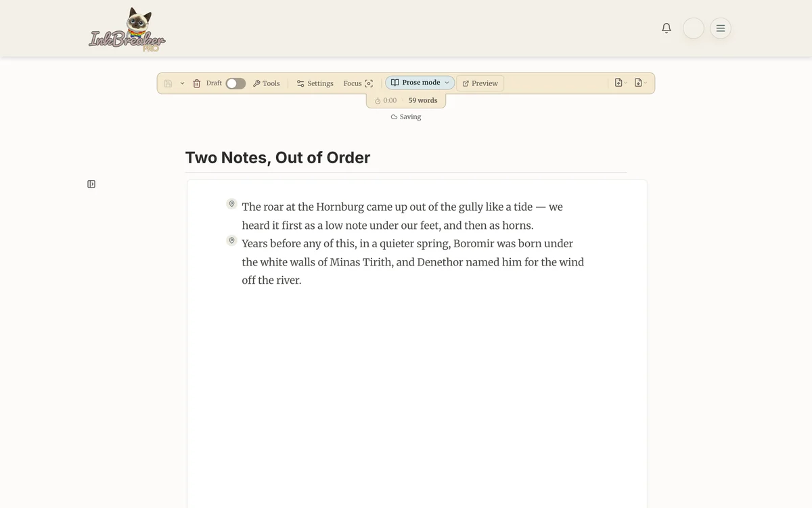Toggle the sidebar panel icon
This screenshot has height=508, width=812.
[91, 184]
